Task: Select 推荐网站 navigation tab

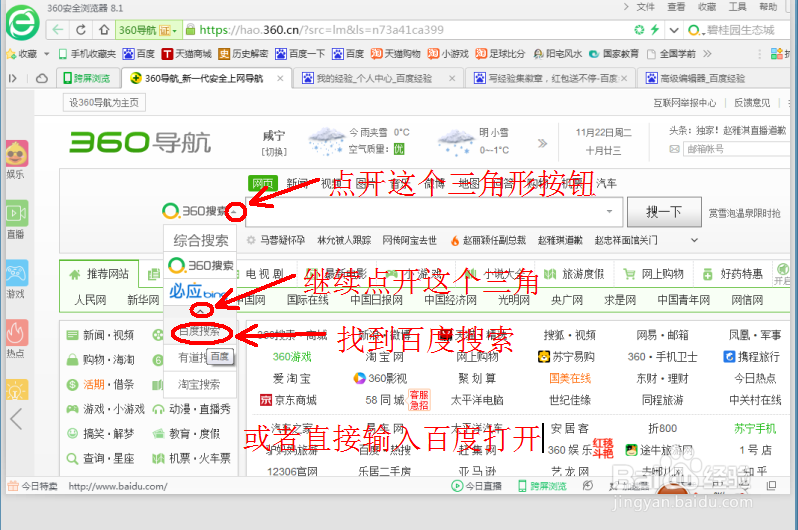Action: click(99, 274)
